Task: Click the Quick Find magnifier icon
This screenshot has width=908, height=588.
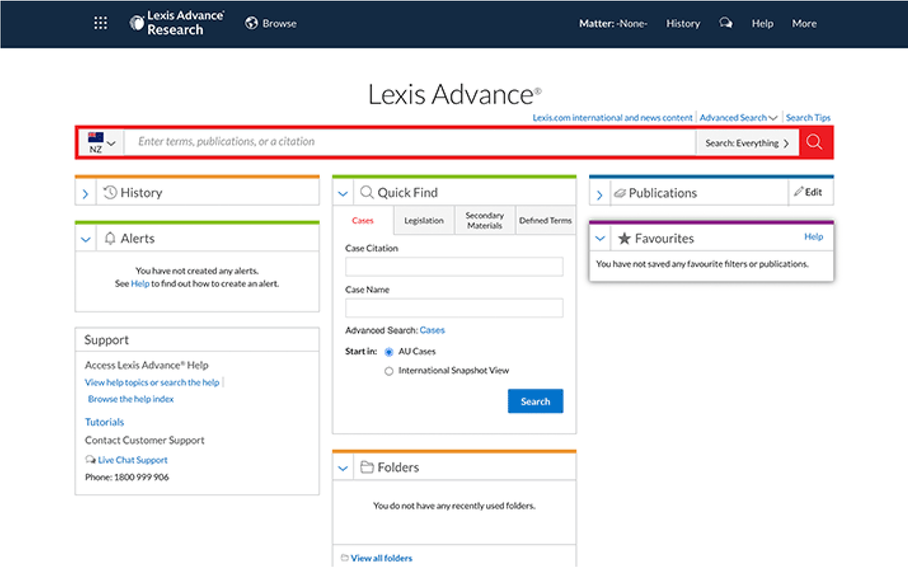Action: 366,192
